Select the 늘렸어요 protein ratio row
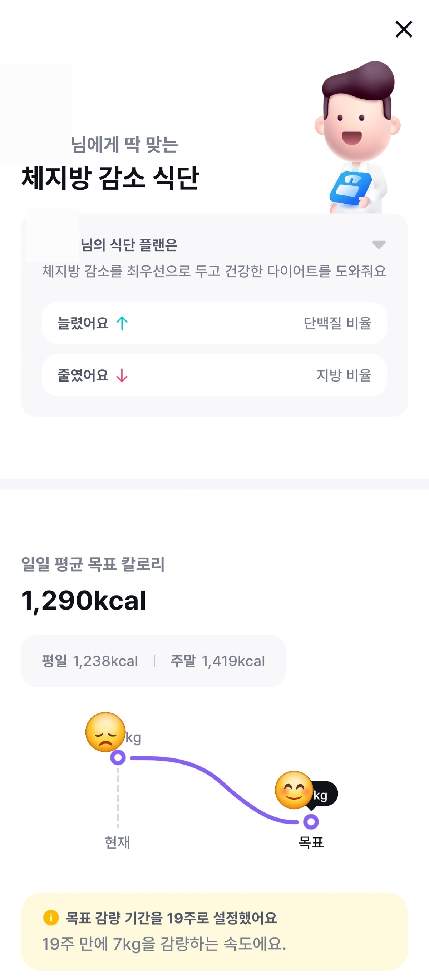 pyautogui.click(x=214, y=323)
